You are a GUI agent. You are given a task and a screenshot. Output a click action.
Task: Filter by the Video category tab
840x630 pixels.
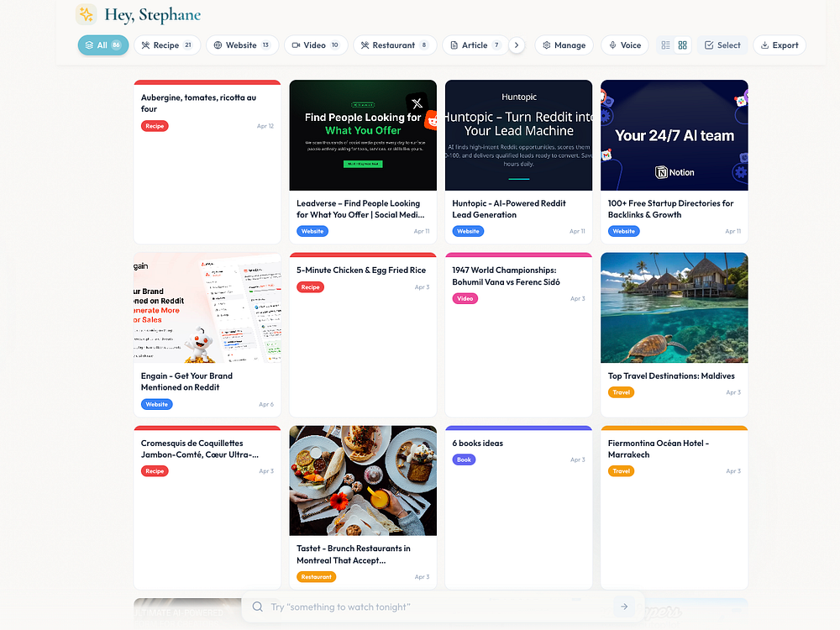coord(316,45)
